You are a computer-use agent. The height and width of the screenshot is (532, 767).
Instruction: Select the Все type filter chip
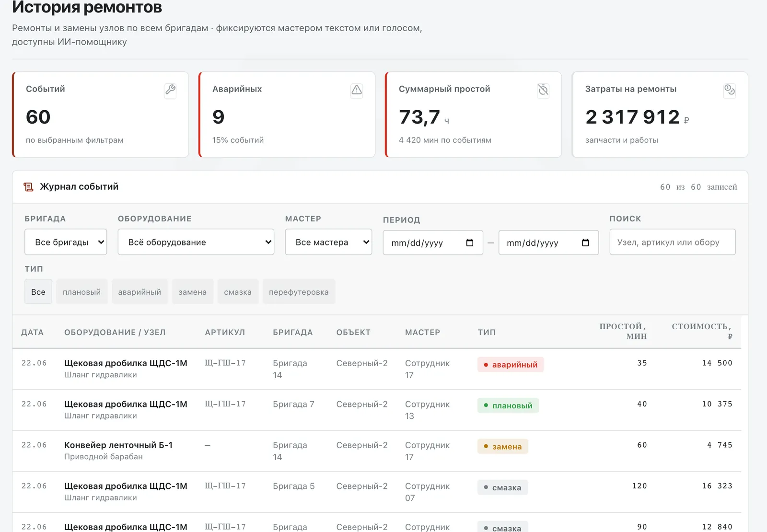(x=38, y=292)
